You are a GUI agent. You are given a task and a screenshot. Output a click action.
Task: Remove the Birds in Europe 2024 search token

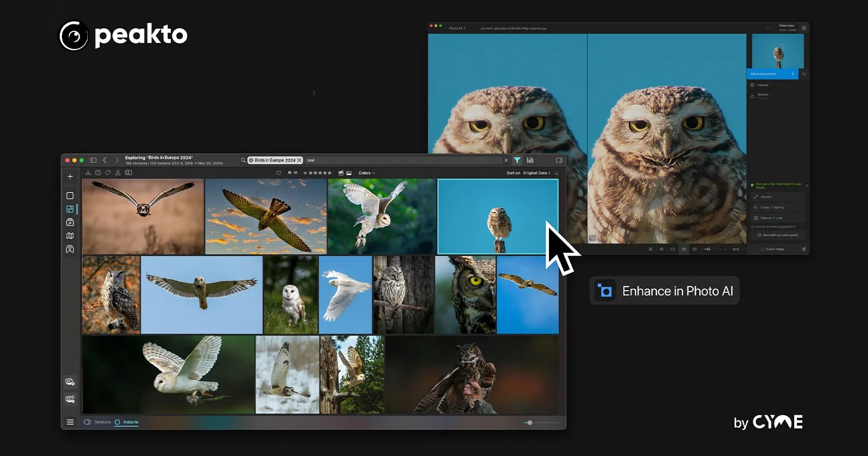(299, 160)
